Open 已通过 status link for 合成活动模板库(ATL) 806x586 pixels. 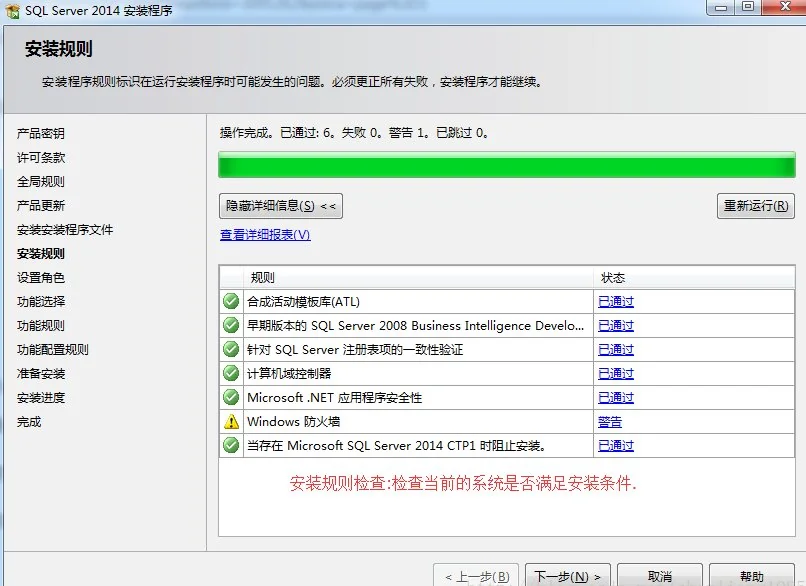615,301
